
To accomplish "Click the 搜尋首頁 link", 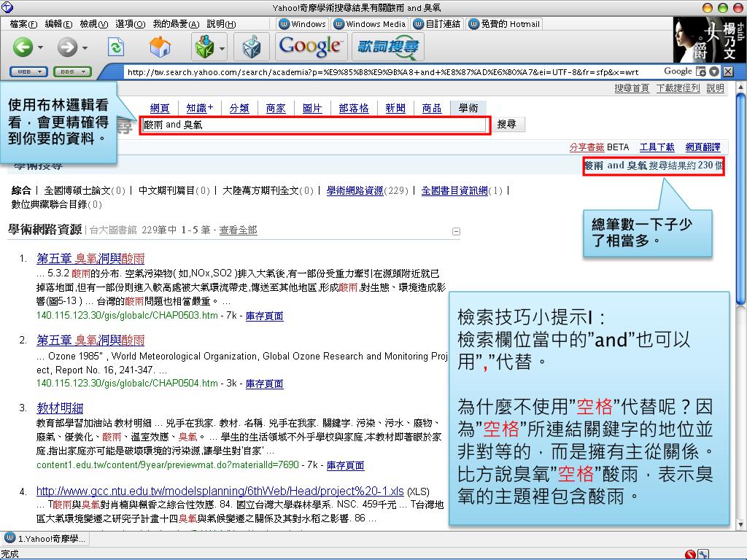I will (632, 88).
